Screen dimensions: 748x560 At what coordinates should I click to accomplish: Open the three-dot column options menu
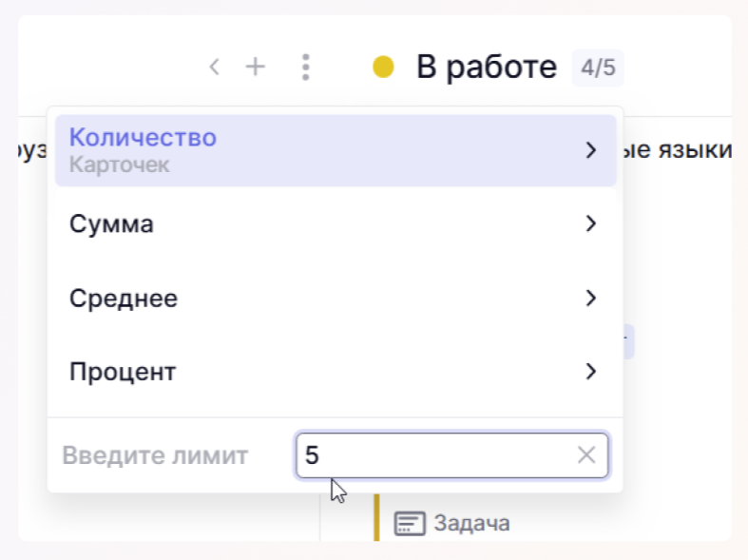click(305, 67)
